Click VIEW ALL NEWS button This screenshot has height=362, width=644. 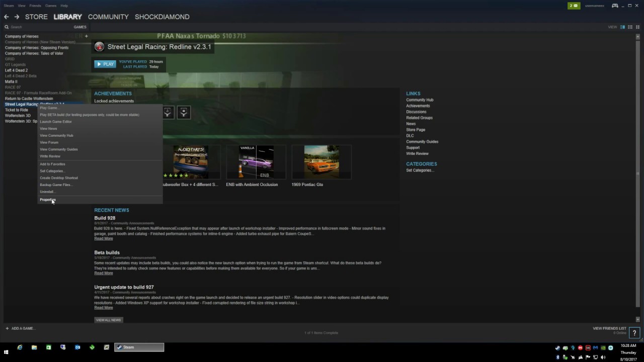click(108, 320)
